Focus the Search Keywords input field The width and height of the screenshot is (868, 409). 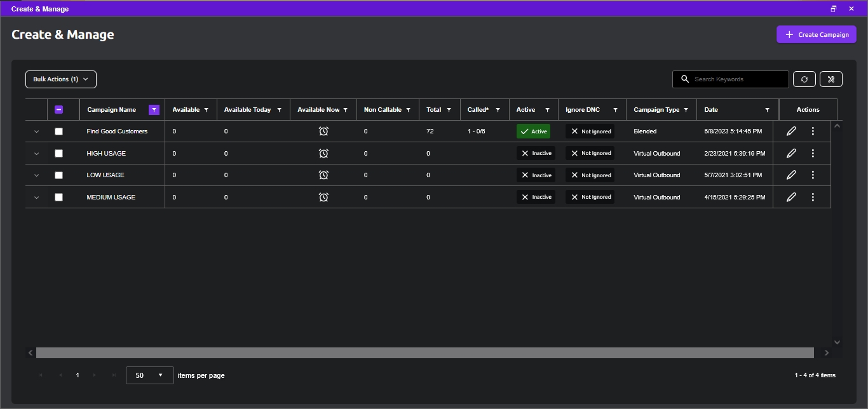coord(731,79)
